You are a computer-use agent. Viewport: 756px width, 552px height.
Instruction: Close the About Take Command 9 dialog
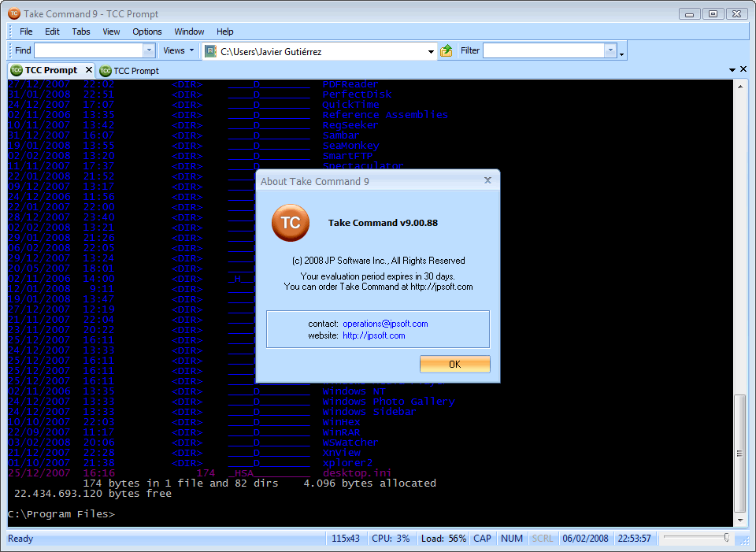488,180
